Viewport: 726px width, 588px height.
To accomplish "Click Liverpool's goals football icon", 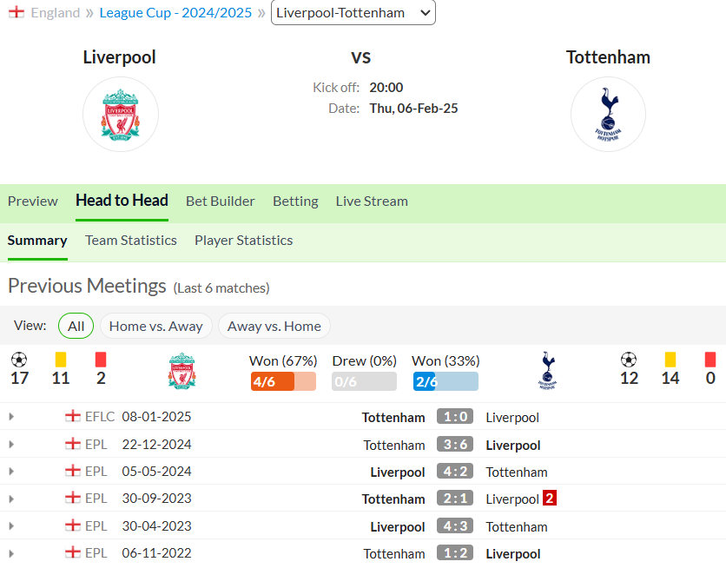I will click(x=19, y=360).
